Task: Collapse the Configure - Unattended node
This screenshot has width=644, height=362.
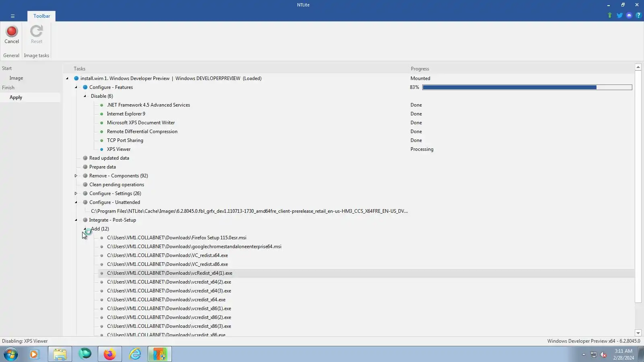Action: point(76,202)
